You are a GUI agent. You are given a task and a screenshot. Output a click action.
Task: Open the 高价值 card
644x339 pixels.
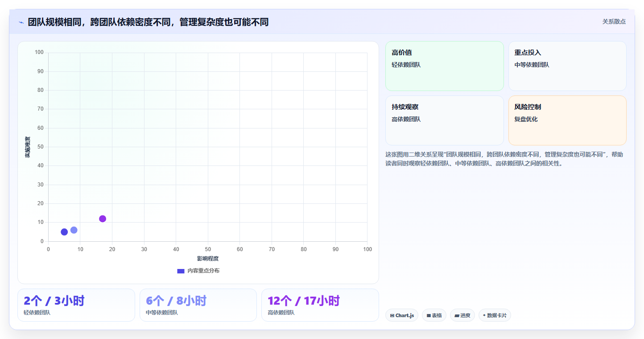click(445, 66)
